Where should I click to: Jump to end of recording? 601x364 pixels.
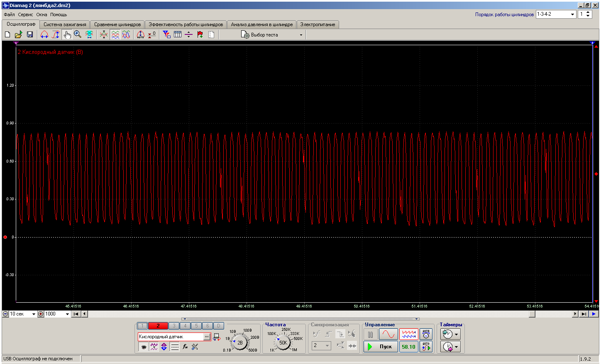point(584,314)
